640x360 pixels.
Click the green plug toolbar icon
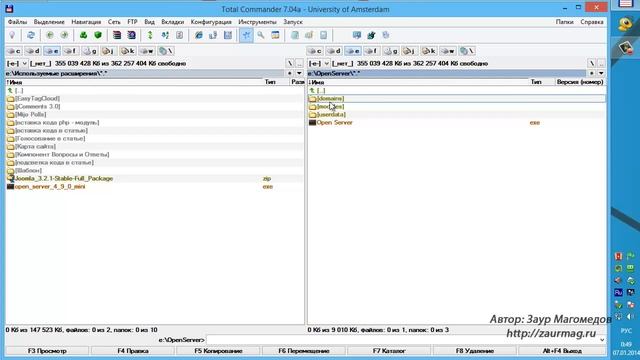tap(371, 35)
